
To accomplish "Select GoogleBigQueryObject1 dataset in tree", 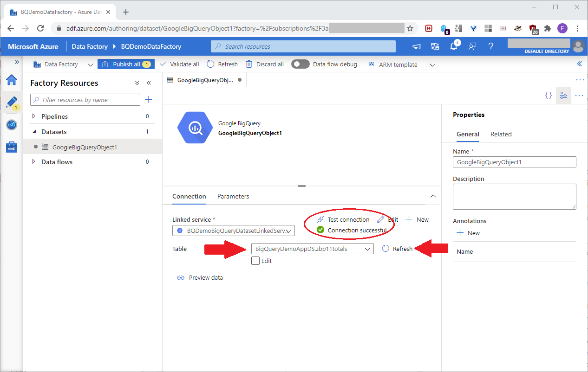I will click(x=85, y=147).
